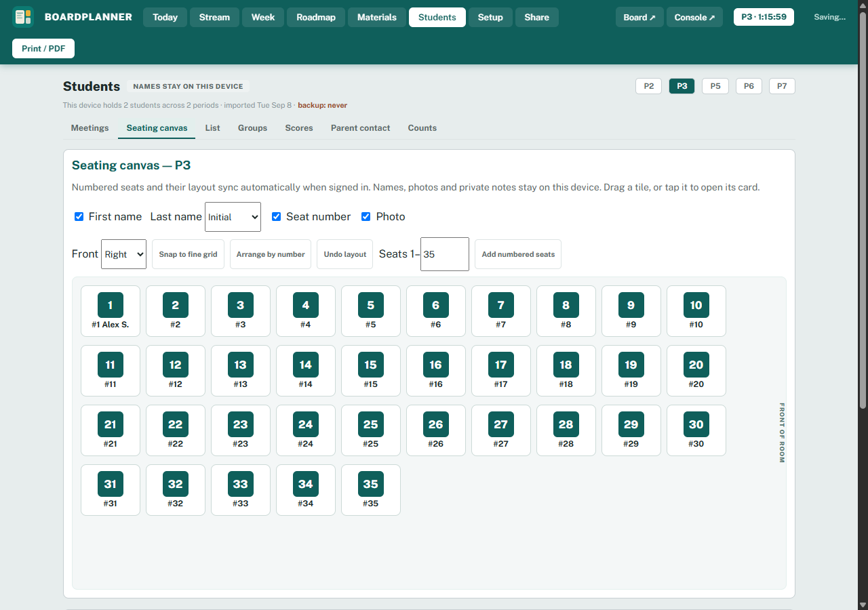Open seat tile number 20
The image size is (868, 610).
point(696,371)
